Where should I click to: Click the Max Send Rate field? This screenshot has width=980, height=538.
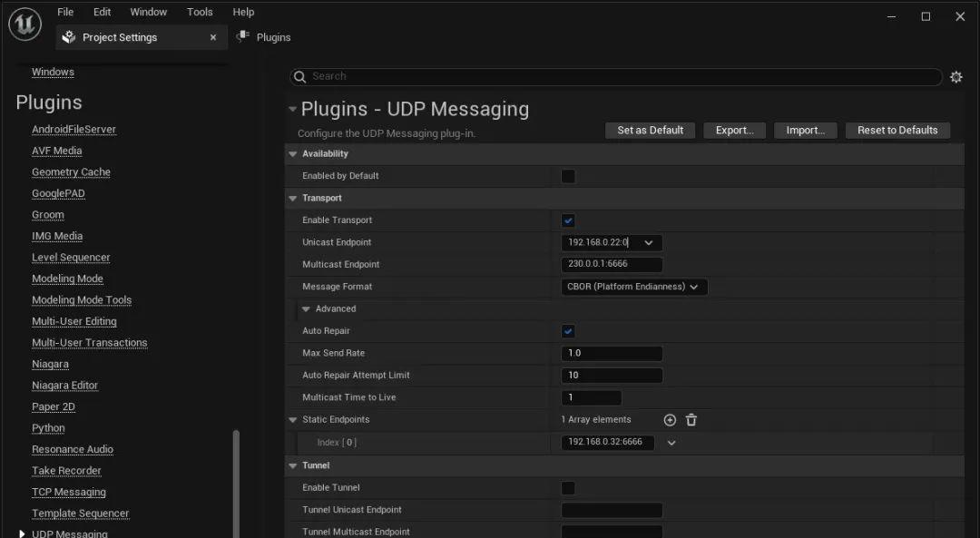[612, 353]
